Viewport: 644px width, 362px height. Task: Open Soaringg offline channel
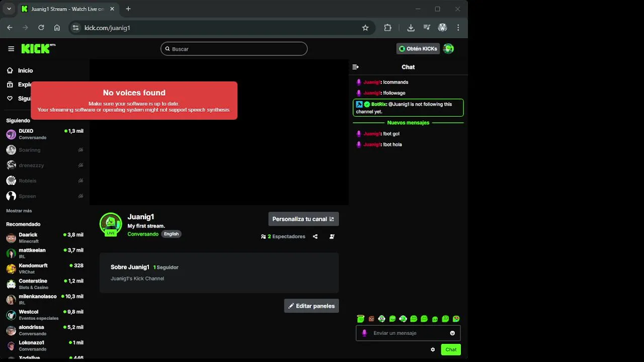(45, 150)
